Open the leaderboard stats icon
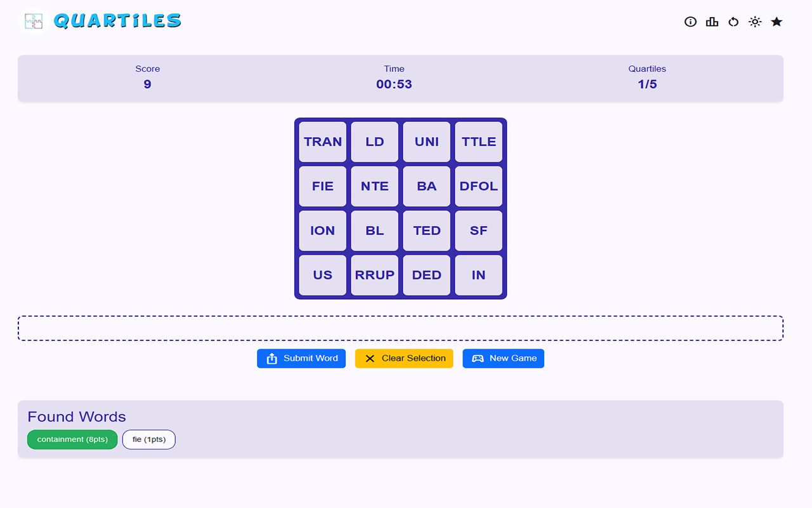 [x=712, y=22]
